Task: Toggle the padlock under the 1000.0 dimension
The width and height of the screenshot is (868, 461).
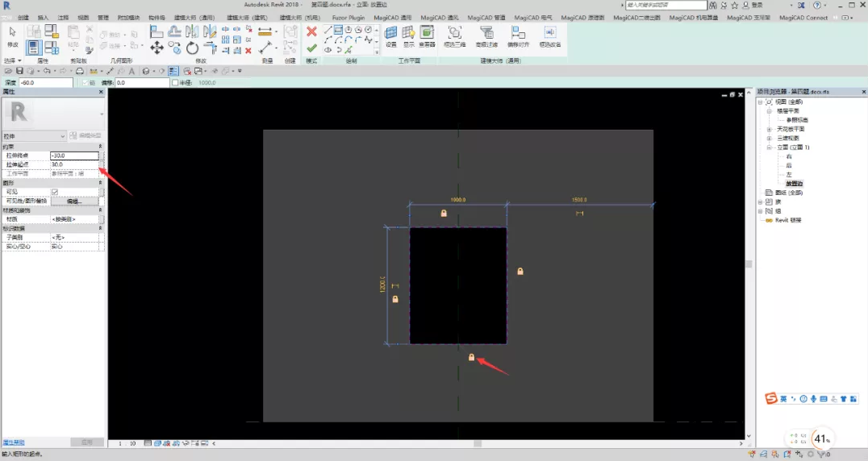Action: (x=444, y=213)
